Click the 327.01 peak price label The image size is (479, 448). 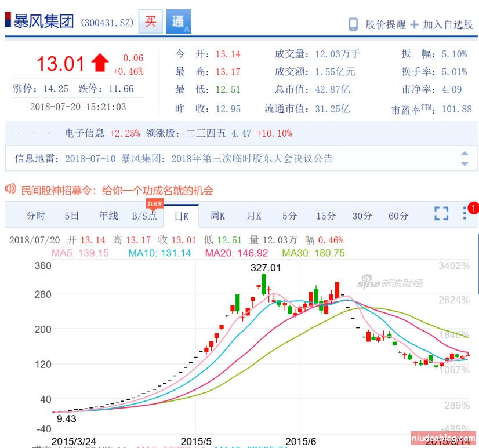[x=266, y=268]
